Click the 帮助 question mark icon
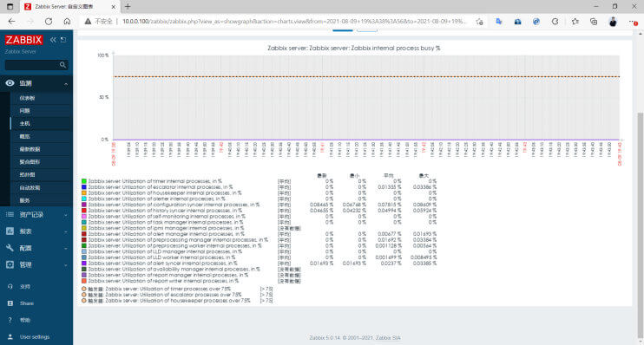The width and height of the screenshot is (644, 345). [10, 320]
